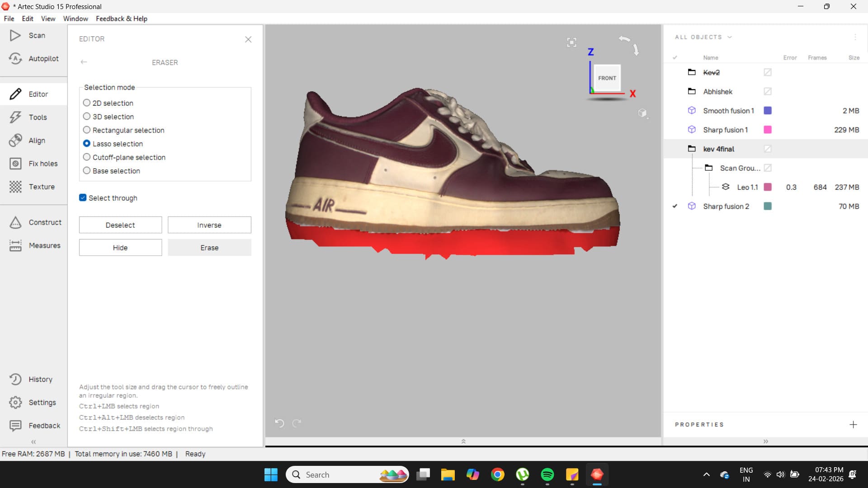Expand the Properties panel with plus
The image size is (868, 488).
853,425
